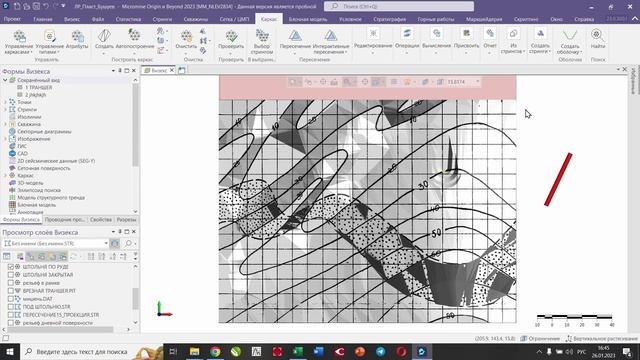The width and height of the screenshot is (640, 360).
Task: Open the Проект menu
Action: (12, 19)
